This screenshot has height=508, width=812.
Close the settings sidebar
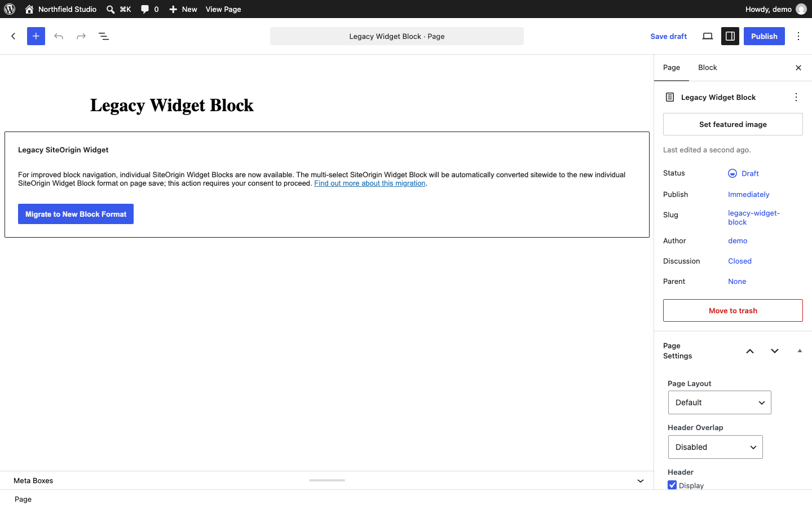[798, 68]
